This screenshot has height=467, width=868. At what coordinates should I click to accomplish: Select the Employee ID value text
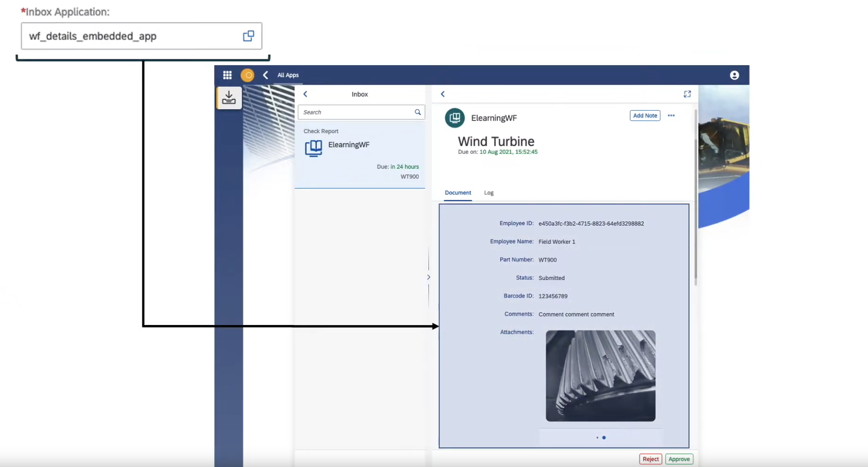(x=591, y=224)
